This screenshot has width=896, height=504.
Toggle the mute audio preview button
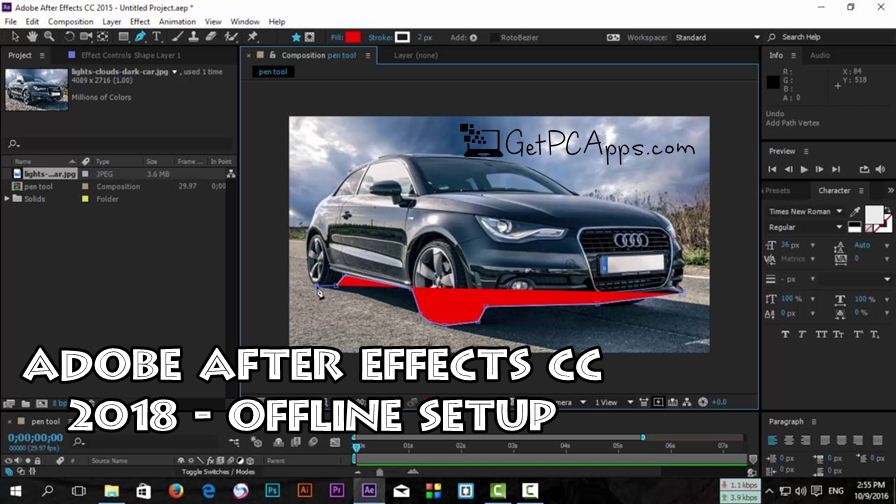(x=881, y=169)
